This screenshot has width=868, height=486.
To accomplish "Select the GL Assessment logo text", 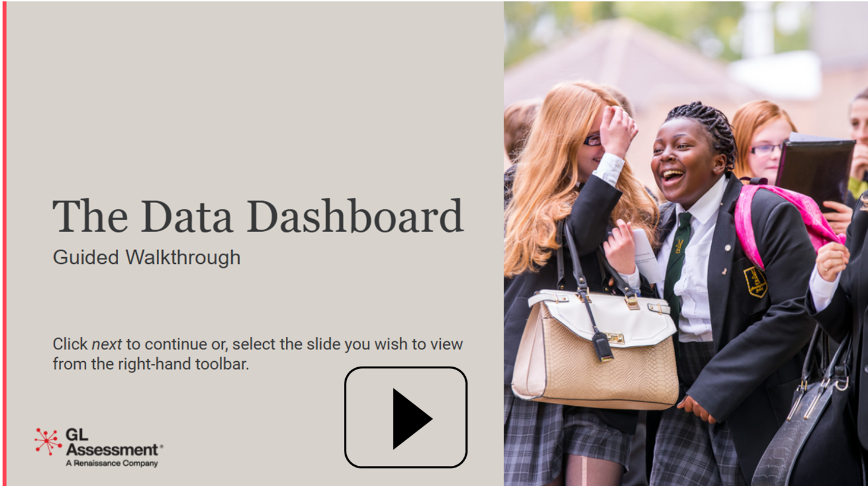I will click(x=112, y=442).
